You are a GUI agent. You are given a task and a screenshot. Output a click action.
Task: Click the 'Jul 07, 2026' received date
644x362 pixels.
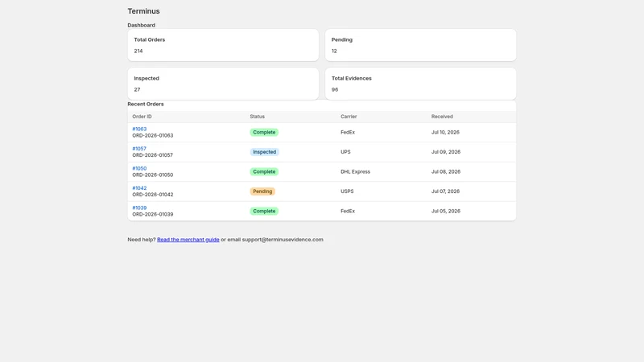coord(445,191)
